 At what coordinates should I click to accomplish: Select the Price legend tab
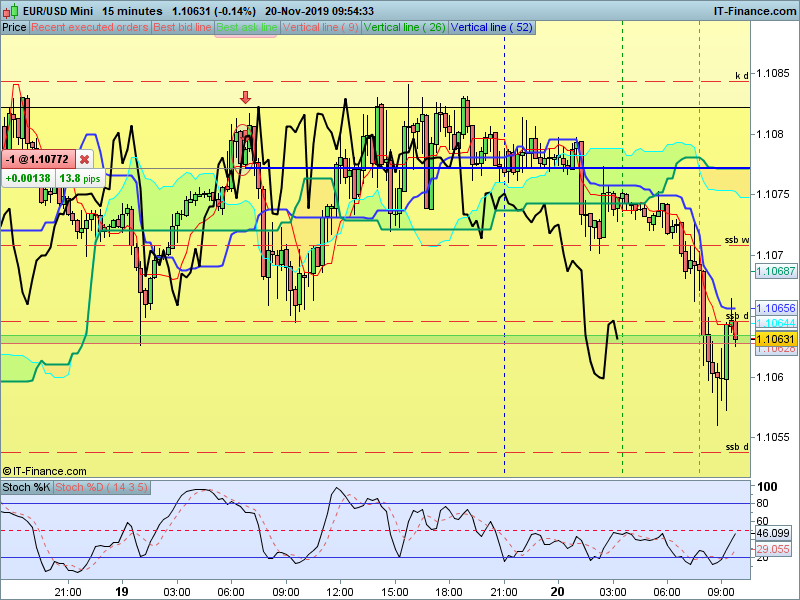14,28
